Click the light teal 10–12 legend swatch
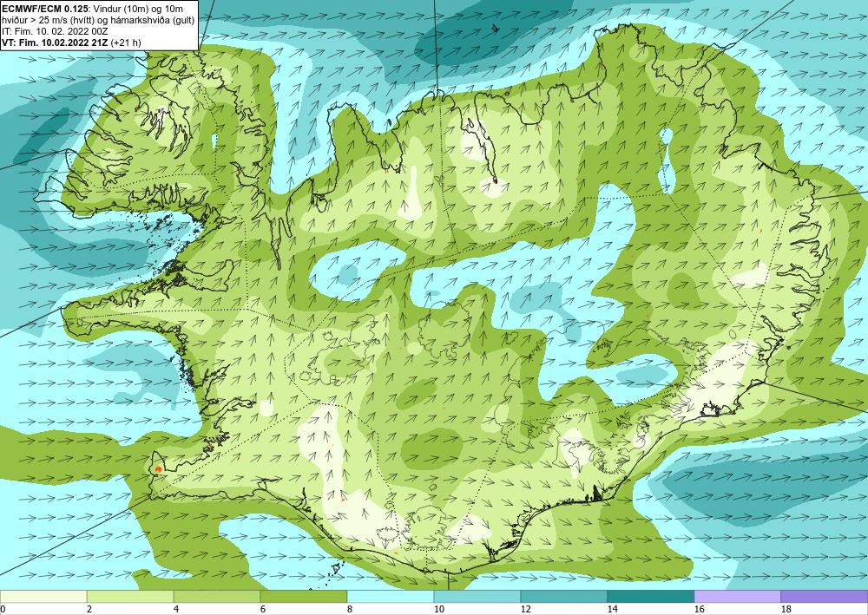 477,597
